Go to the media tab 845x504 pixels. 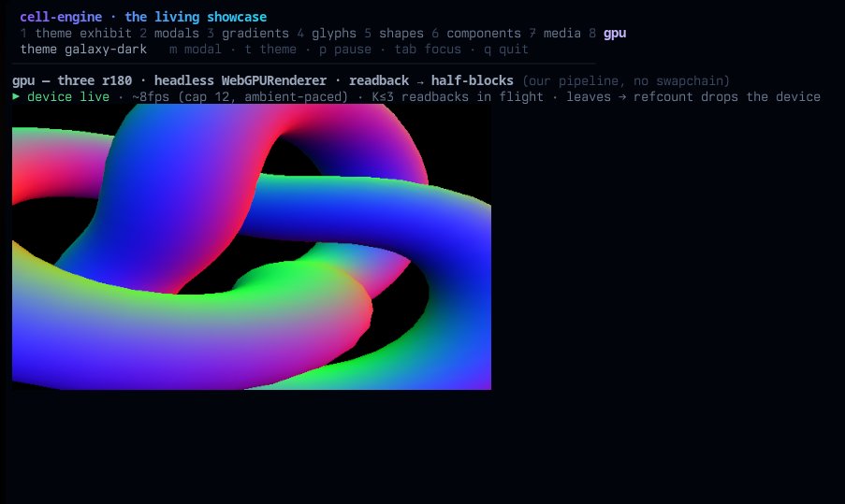tap(555, 34)
